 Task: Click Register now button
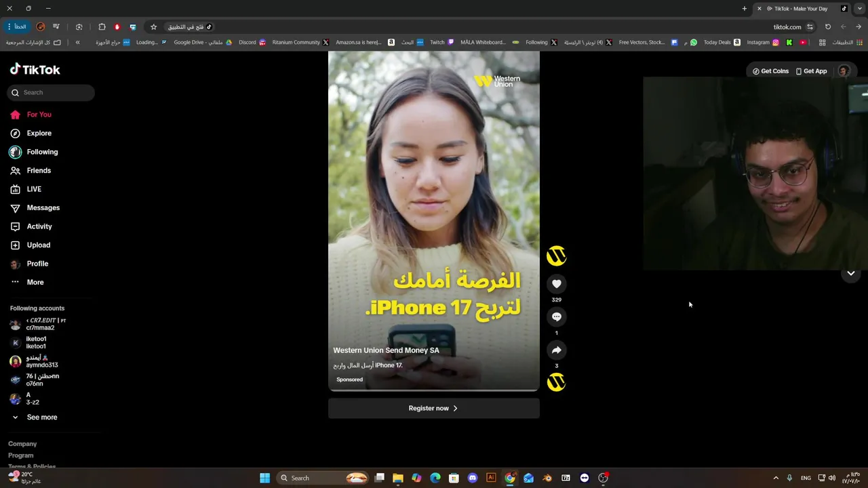(x=434, y=408)
